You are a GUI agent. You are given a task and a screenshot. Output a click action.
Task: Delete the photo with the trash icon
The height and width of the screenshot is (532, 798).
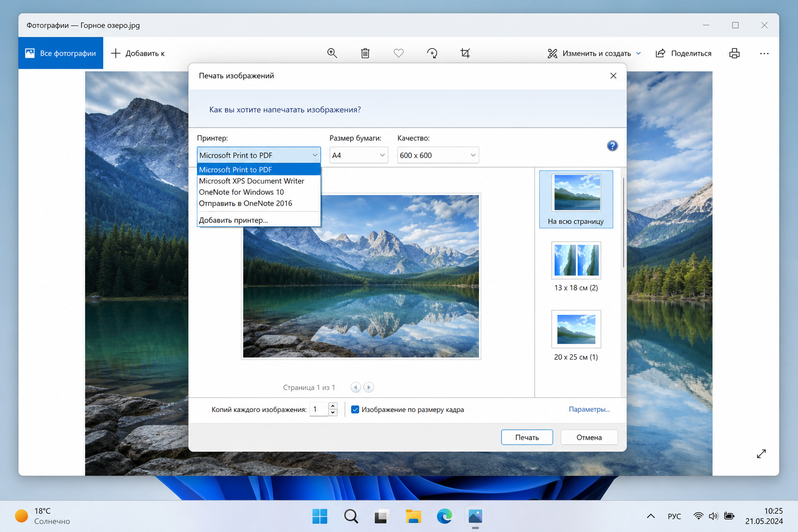click(x=365, y=53)
